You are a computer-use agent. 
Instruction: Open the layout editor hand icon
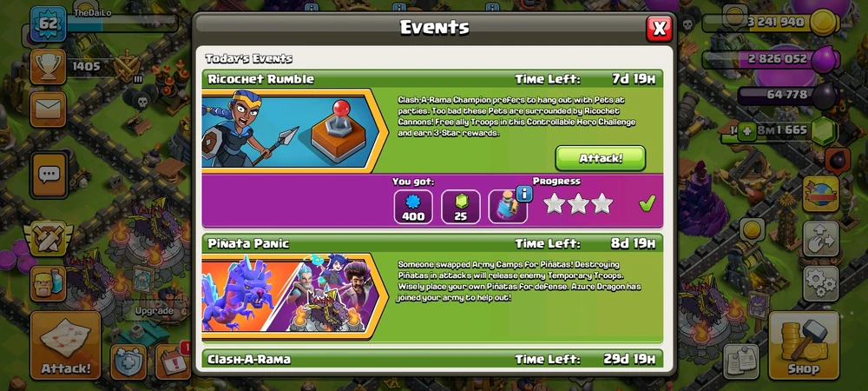(x=820, y=239)
